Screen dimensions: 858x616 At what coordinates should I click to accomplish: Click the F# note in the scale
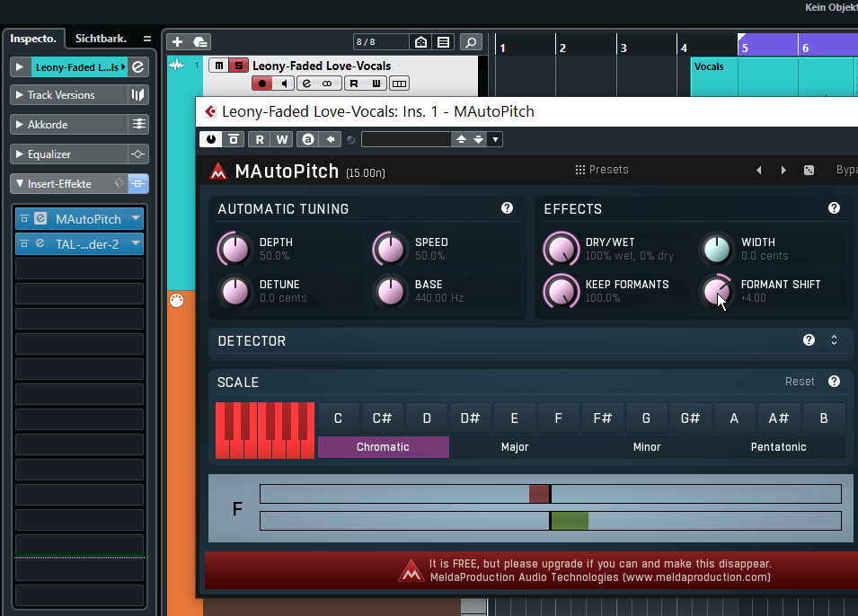pos(602,418)
